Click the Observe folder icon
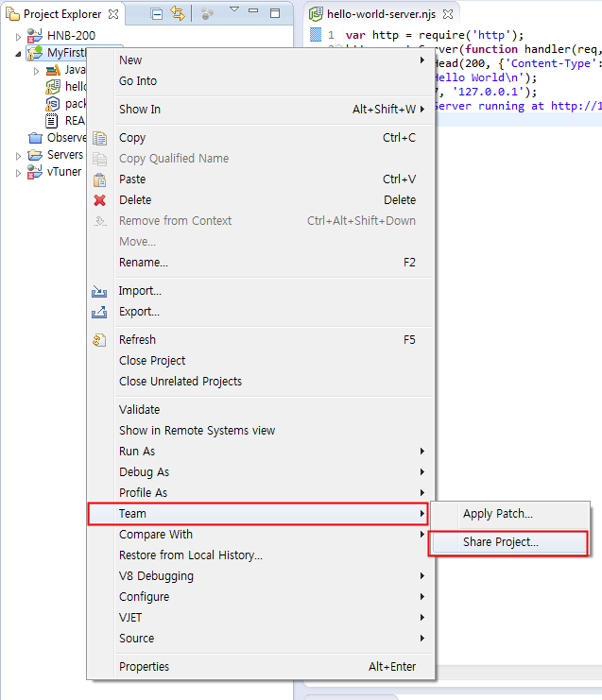The width and height of the screenshot is (602, 700). point(35,138)
